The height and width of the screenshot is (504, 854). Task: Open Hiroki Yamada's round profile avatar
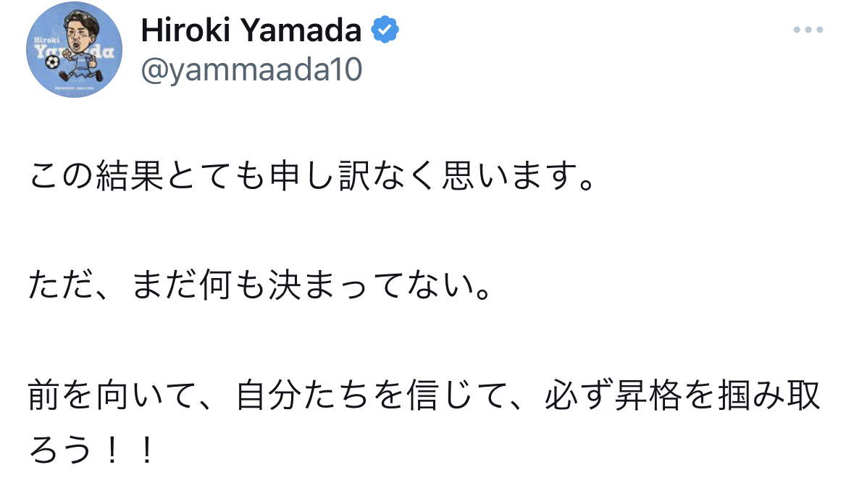point(74,49)
